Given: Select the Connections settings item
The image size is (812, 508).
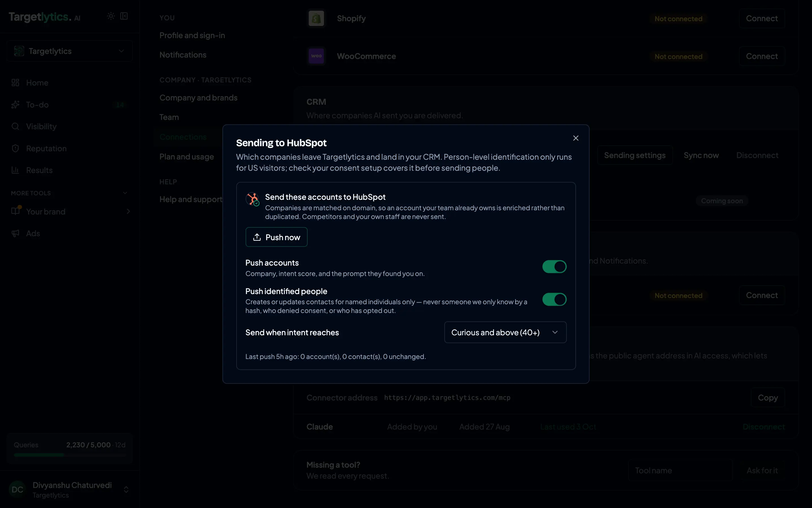Looking at the screenshot, I should 183,137.
